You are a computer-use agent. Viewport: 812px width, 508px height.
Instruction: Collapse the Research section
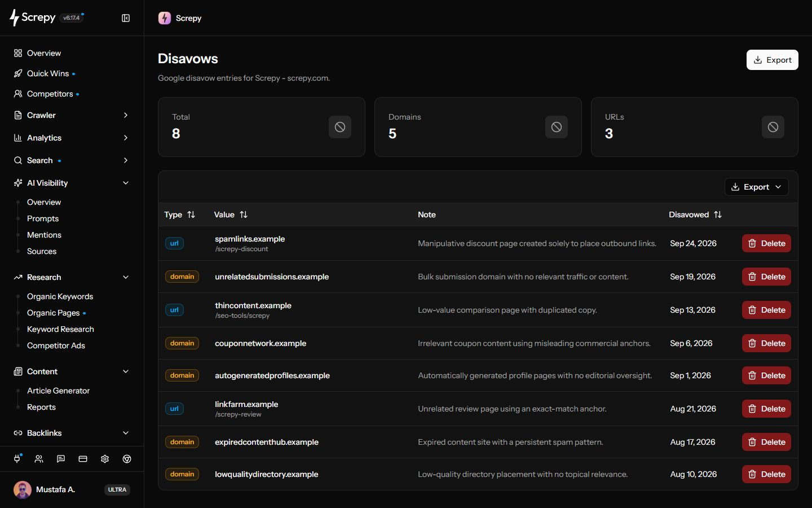pos(126,277)
